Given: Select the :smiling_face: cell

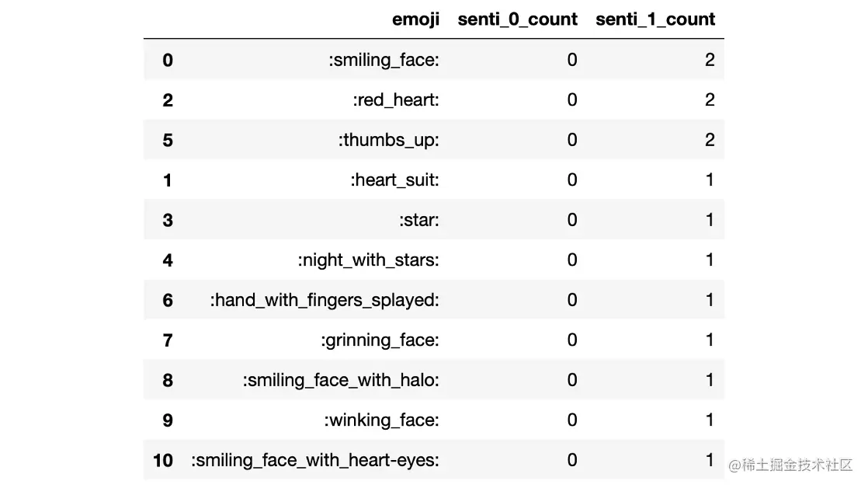Looking at the screenshot, I should coord(384,60).
